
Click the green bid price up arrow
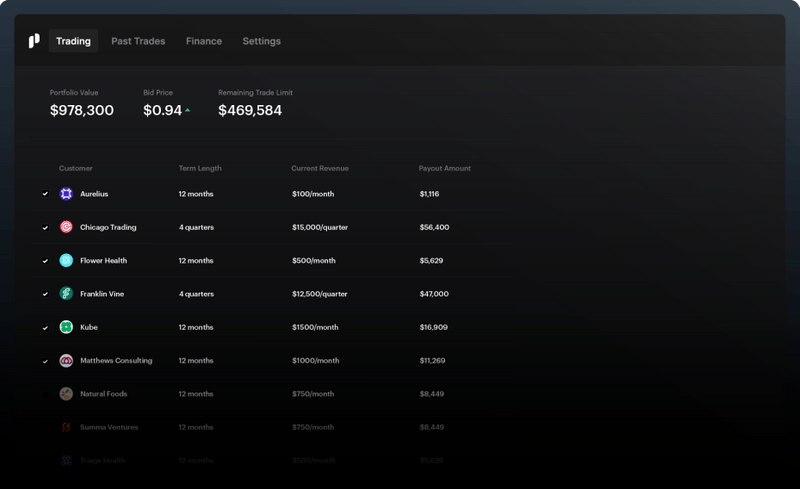point(187,111)
